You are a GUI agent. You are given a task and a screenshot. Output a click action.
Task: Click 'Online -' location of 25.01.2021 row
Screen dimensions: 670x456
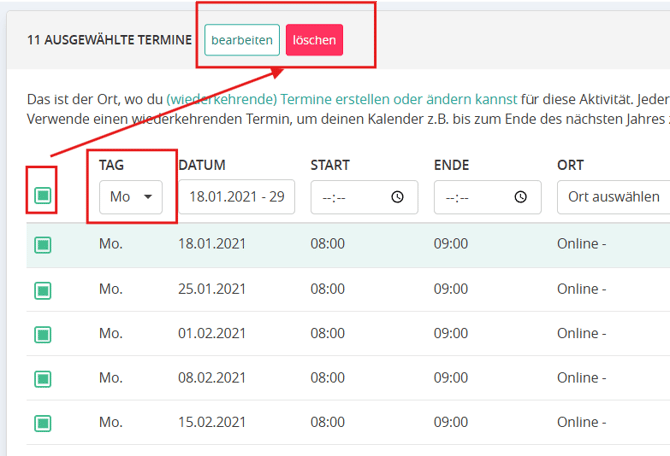pyautogui.click(x=582, y=289)
